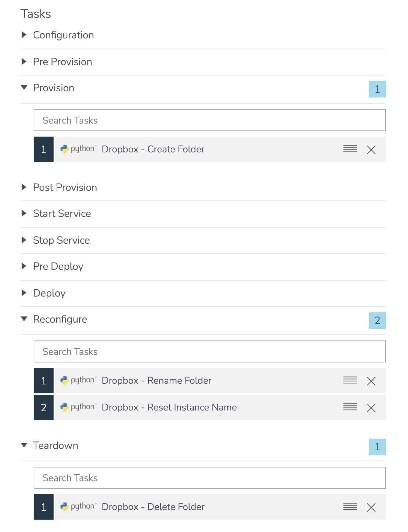Focus the Reconfigure Search Tasks box
The image size is (408, 532).
[209, 351]
